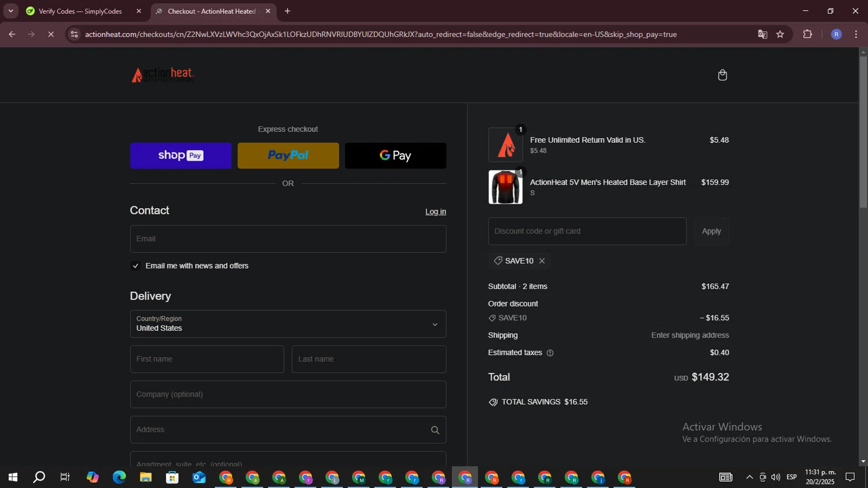View site information icon in address bar
This screenshot has height=488, width=868.
74,34
